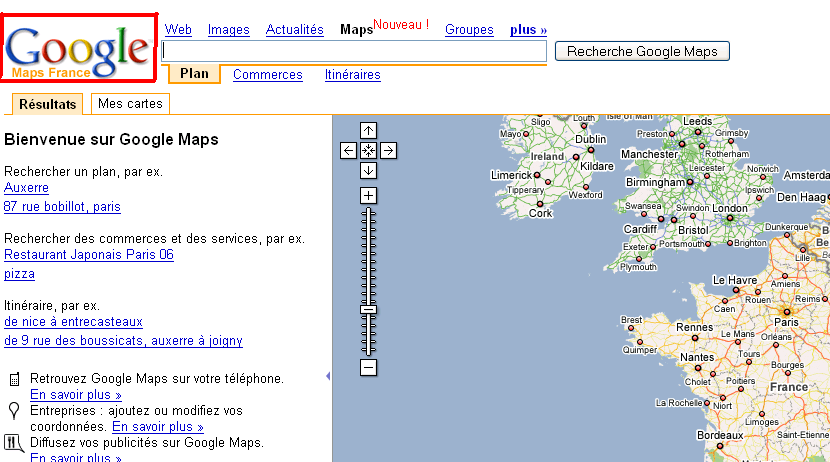
Task: Zoom in with the plus button
Action: [x=368, y=195]
